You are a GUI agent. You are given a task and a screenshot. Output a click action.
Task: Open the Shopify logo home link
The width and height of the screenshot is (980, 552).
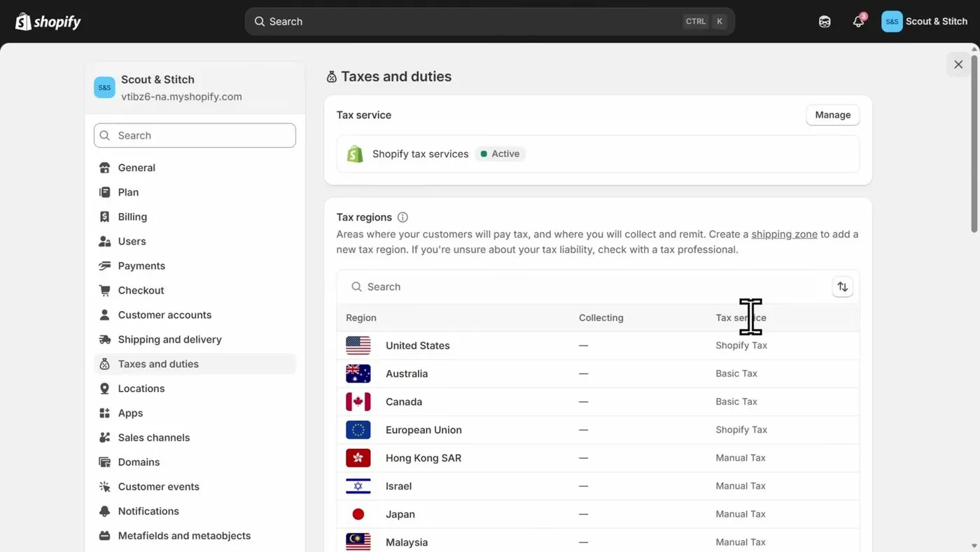click(x=48, y=22)
